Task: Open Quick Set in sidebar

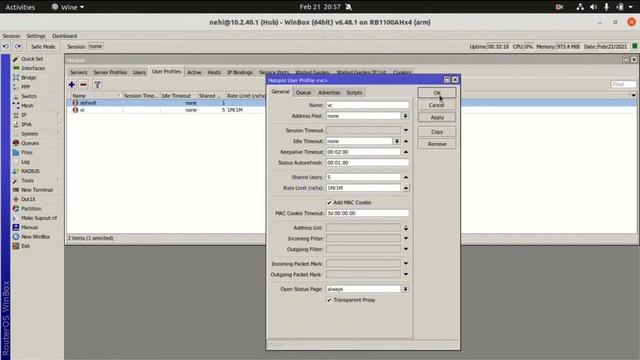Action: [32, 59]
